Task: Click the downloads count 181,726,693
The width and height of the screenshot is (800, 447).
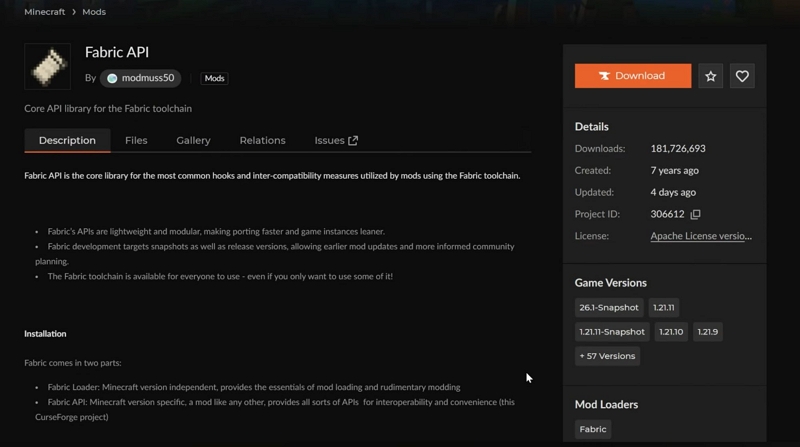Action: tap(678, 148)
